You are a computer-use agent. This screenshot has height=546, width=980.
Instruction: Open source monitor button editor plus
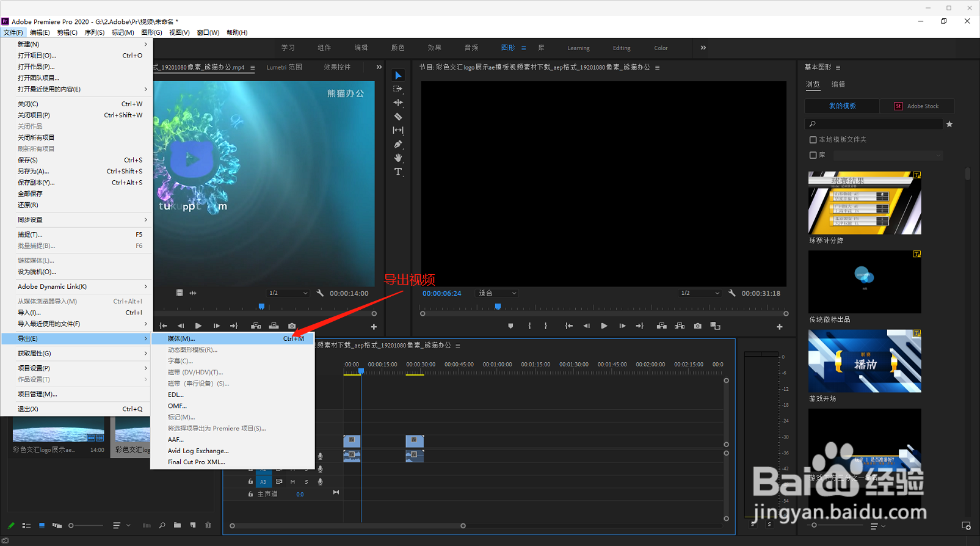pyautogui.click(x=374, y=327)
